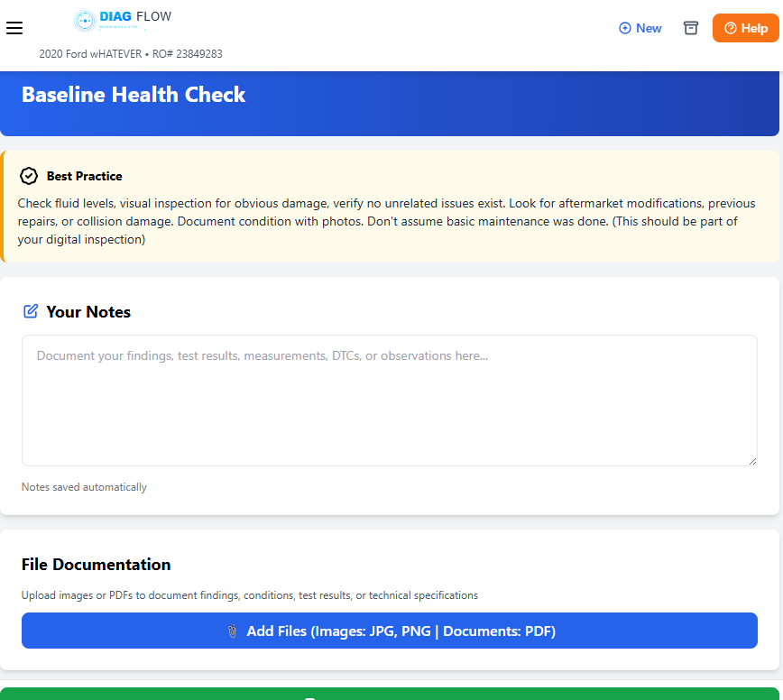Click the plus-circle icon next to New

pos(624,28)
